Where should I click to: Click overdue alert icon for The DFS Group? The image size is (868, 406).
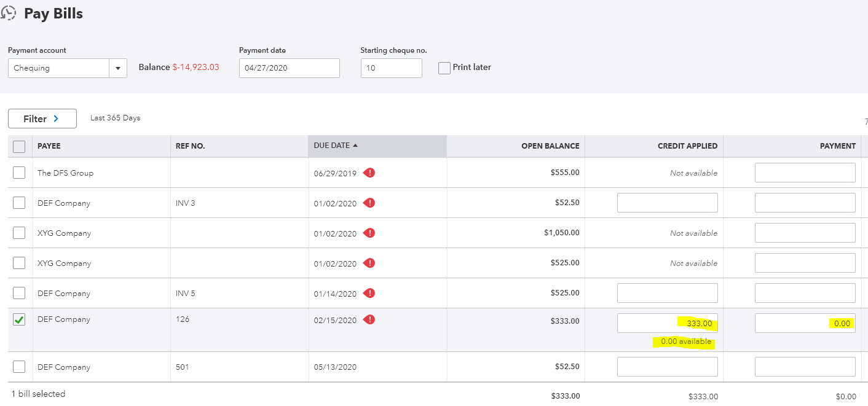point(369,173)
